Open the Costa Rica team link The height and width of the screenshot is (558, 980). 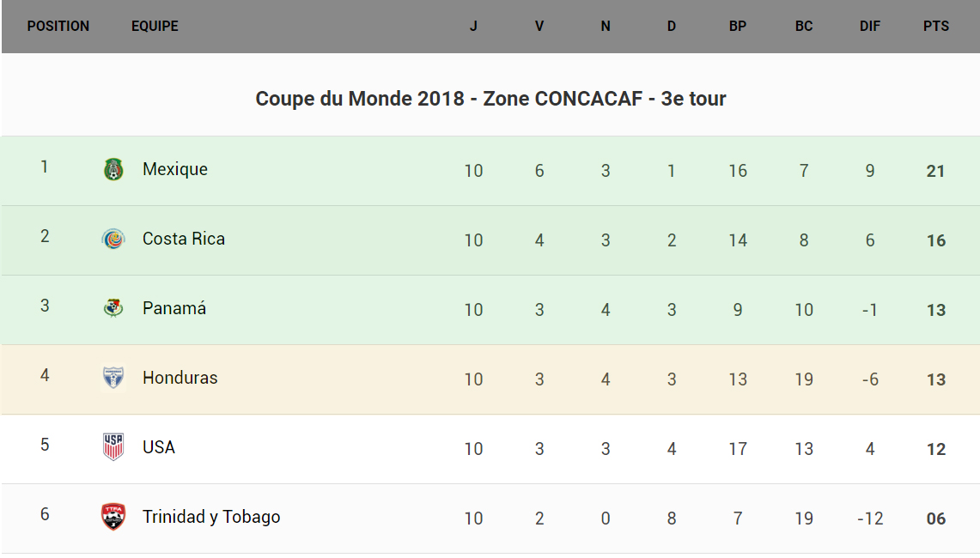[184, 240]
